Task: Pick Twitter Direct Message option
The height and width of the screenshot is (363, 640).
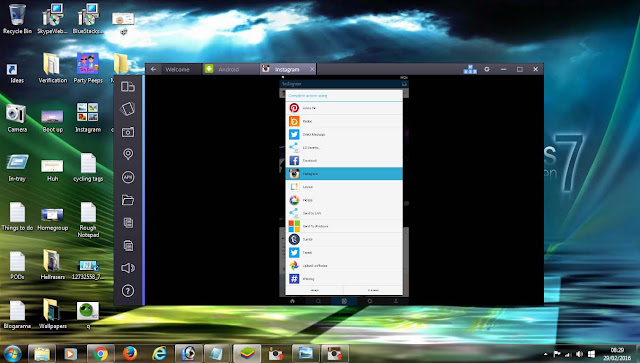Action: tap(344, 134)
